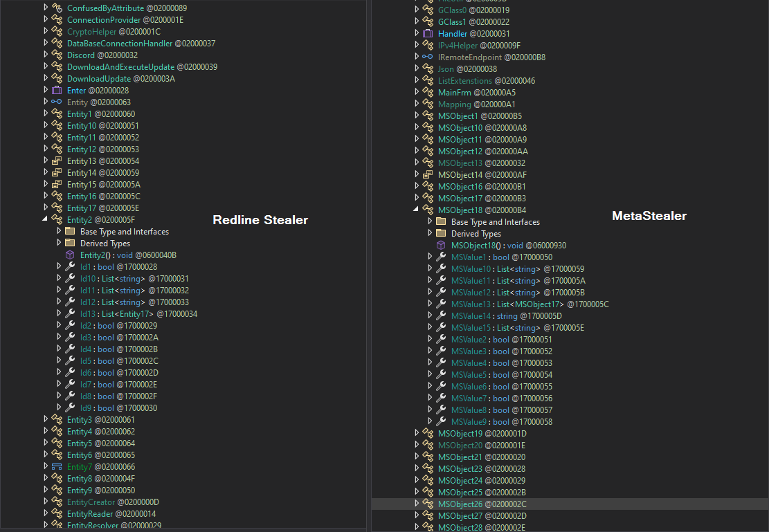Click the class icon beside ConnectionProvider
The image size is (769, 532).
click(57, 20)
